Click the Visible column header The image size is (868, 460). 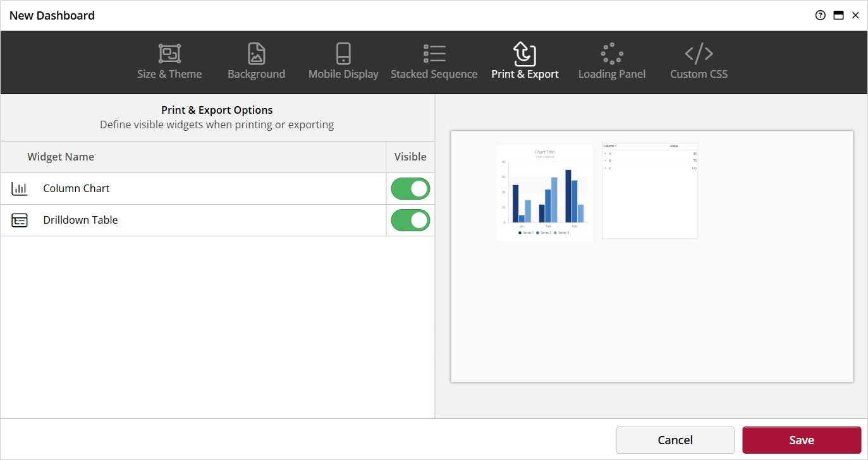[410, 157]
